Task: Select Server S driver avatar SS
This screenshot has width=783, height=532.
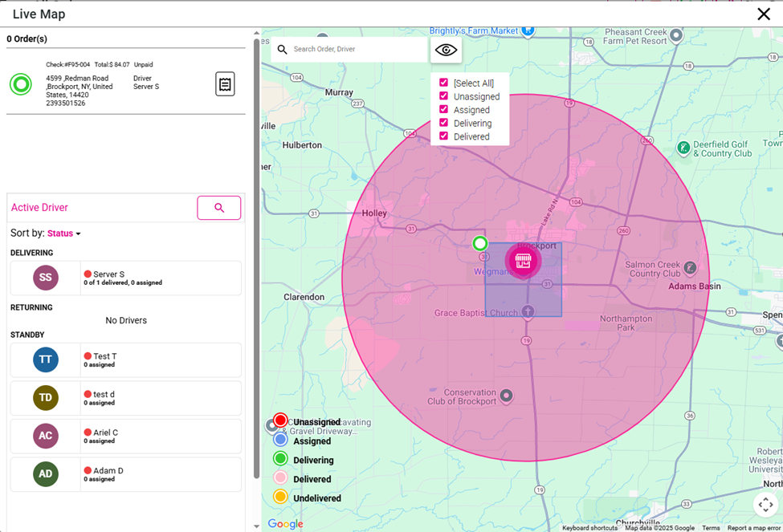Action: click(46, 278)
